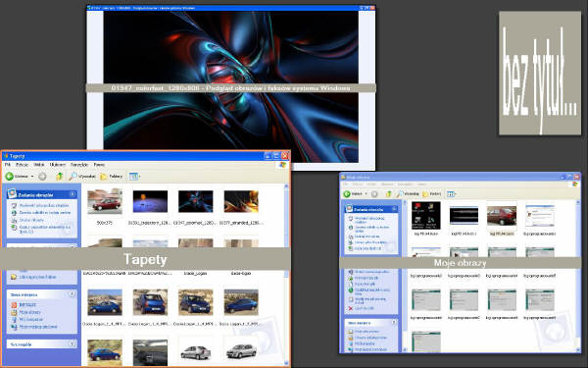Open the Views dropdown in Tapety toolbar

tap(134, 176)
